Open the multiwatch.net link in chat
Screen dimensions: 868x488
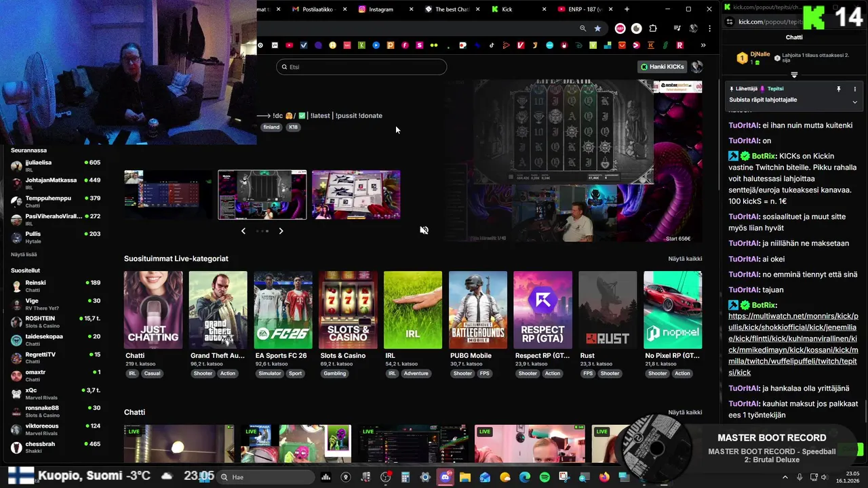[793, 344]
